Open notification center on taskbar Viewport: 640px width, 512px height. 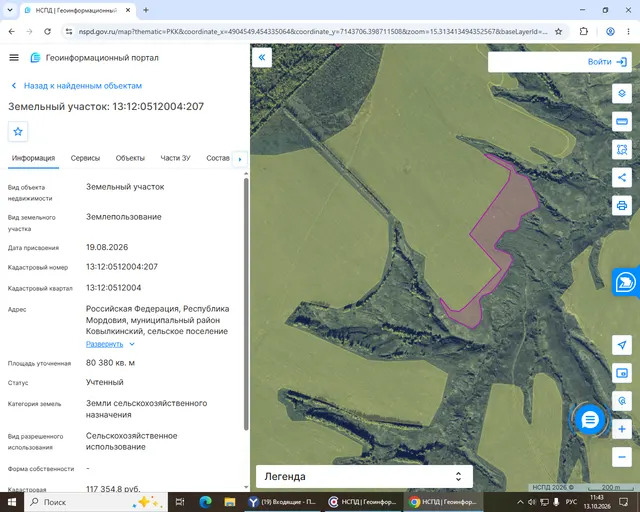[624, 502]
